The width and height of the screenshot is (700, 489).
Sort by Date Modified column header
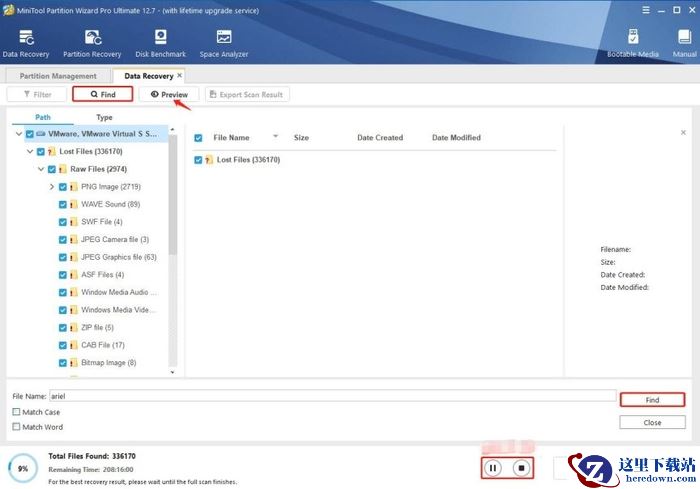[456, 138]
